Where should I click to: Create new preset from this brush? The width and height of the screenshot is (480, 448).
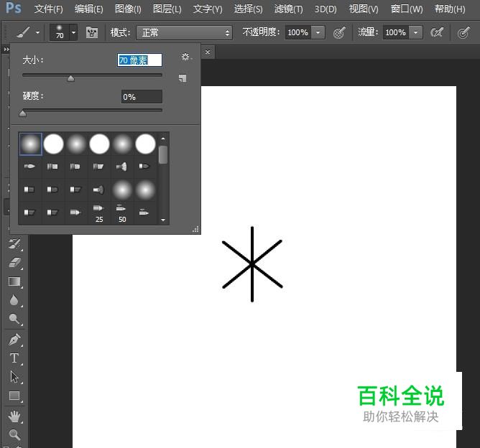coord(183,78)
